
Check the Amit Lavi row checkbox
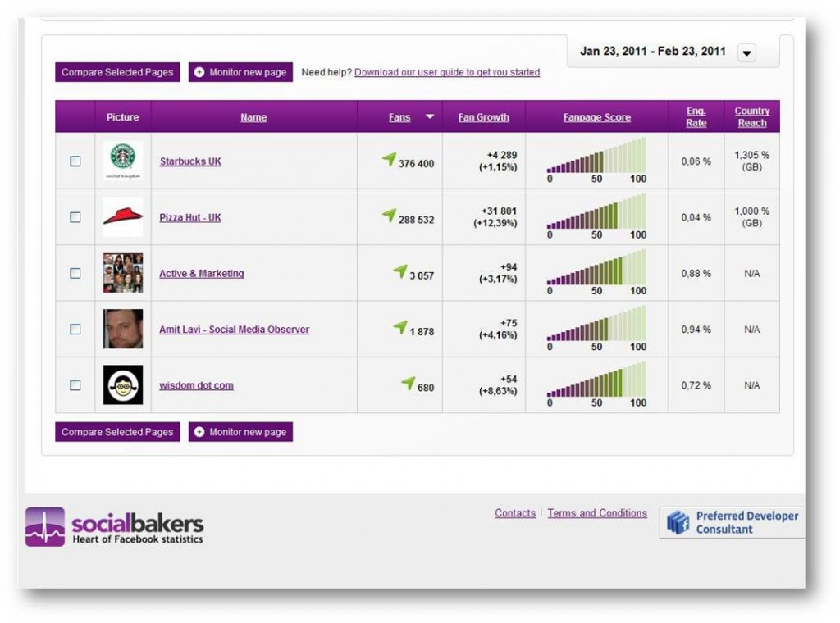pyautogui.click(x=75, y=330)
